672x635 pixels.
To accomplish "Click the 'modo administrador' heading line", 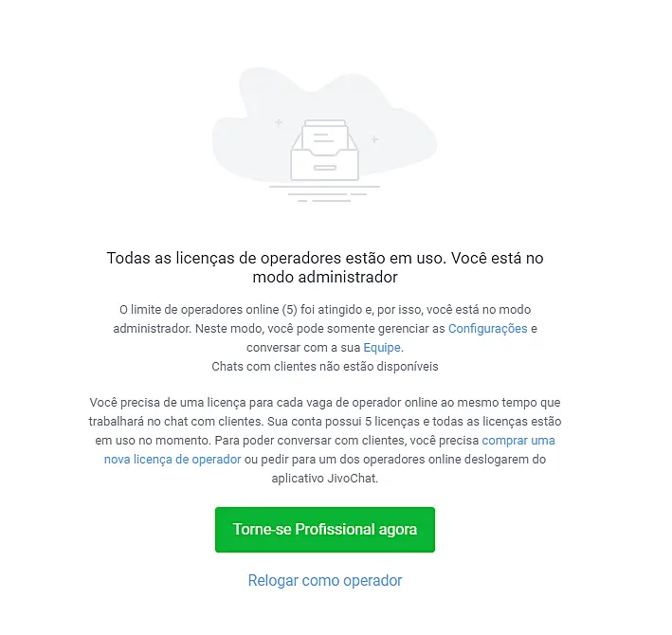I will (325, 278).
